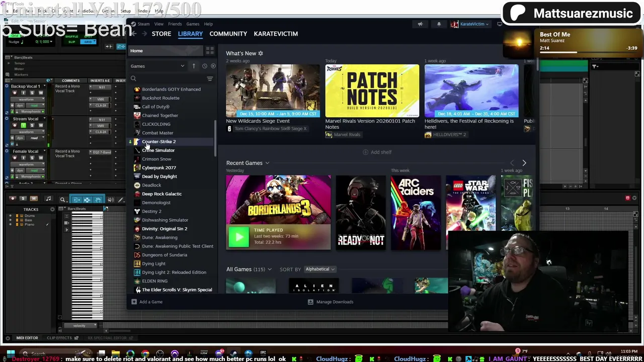Switch to the COMMUNITY tab
The height and width of the screenshot is (362, 644).
228,34
